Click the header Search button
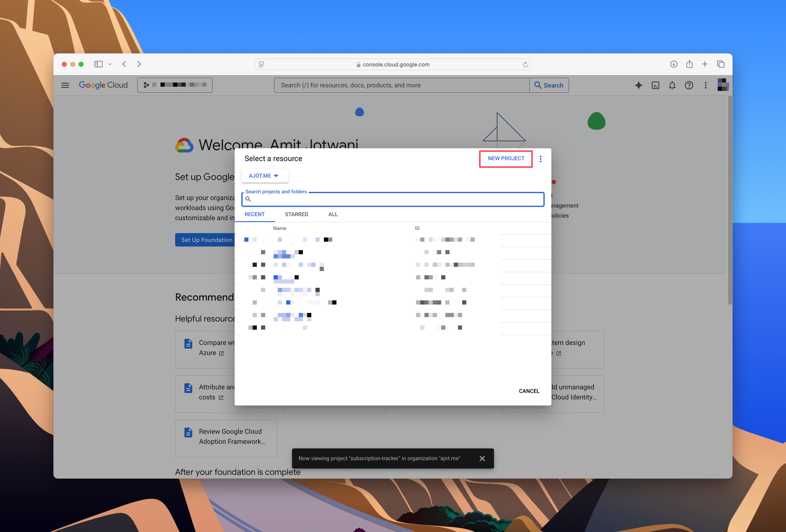This screenshot has width=786, height=532. 549,85
